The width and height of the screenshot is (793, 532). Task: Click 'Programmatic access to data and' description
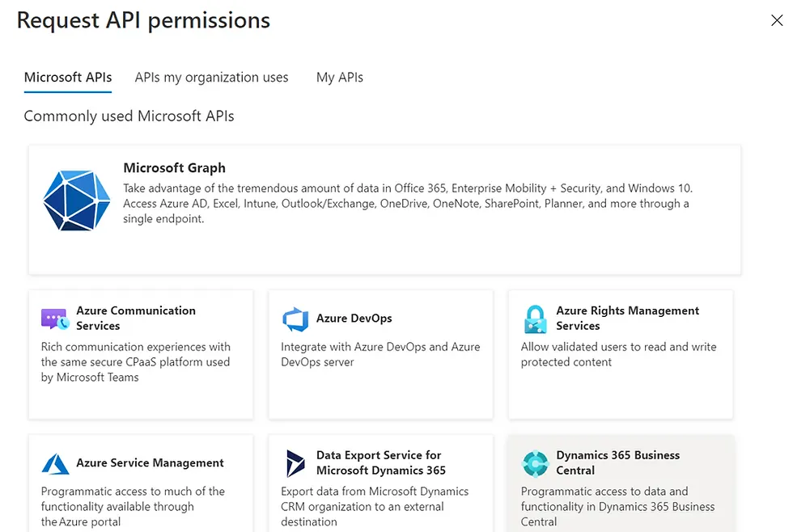[x=618, y=507]
